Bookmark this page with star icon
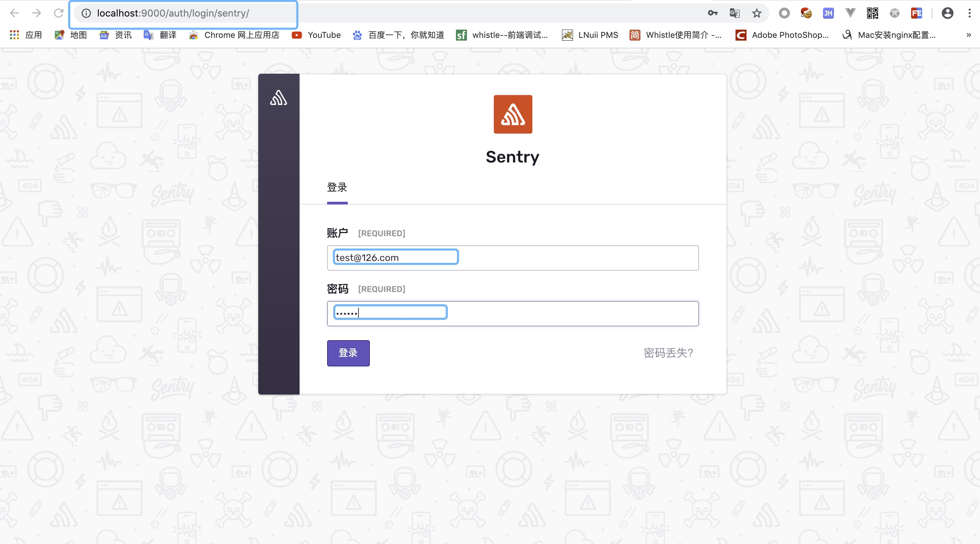 tap(756, 13)
